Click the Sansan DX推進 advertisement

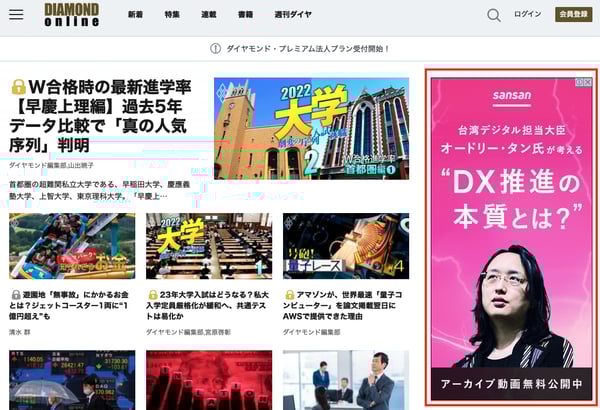tap(511, 239)
